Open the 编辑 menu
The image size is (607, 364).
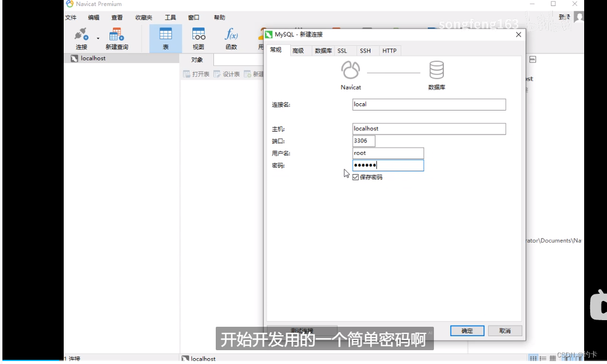click(x=94, y=17)
